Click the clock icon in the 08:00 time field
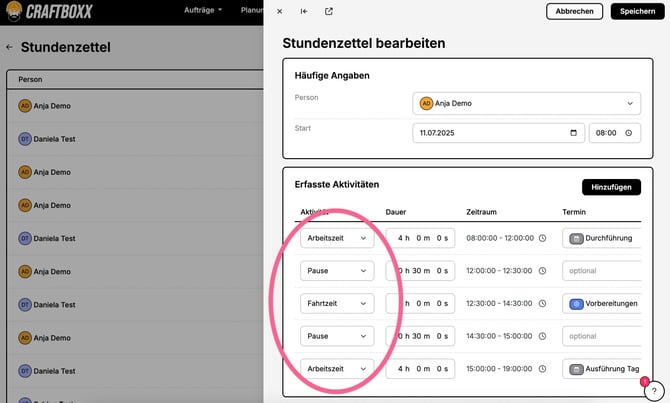This screenshot has height=403, width=670. pos(629,133)
